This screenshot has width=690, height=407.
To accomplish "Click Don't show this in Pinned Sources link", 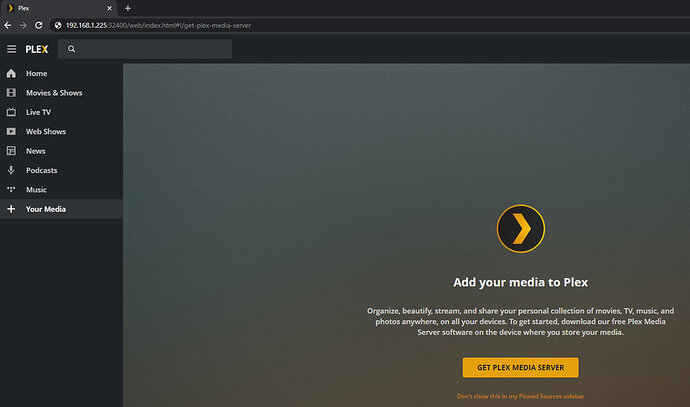I will click(521, 396).
